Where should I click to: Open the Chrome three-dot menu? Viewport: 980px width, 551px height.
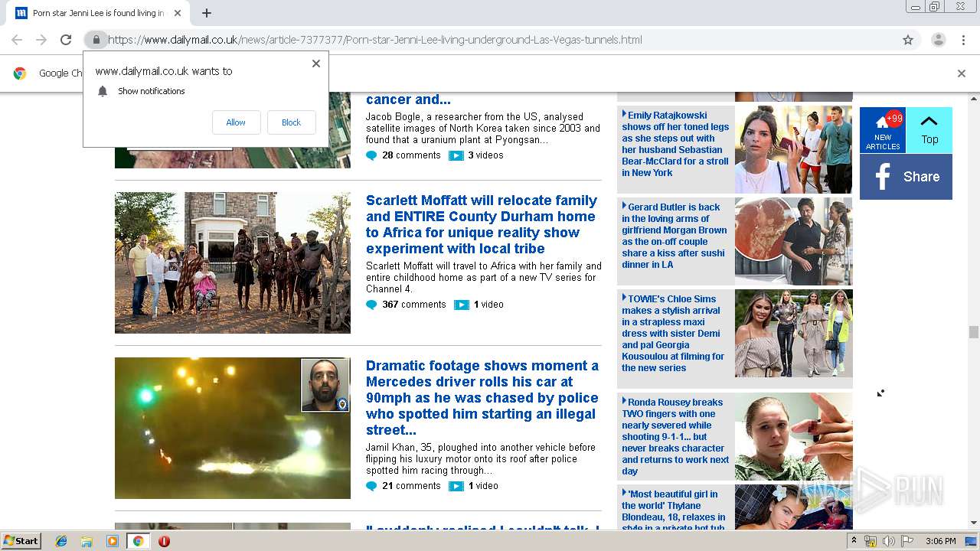(x=963, y=40)
